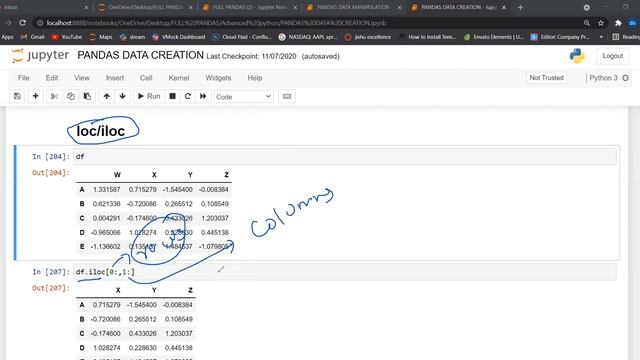Open the Gmail bookmark
640x360 pixels.
(33, 37)
